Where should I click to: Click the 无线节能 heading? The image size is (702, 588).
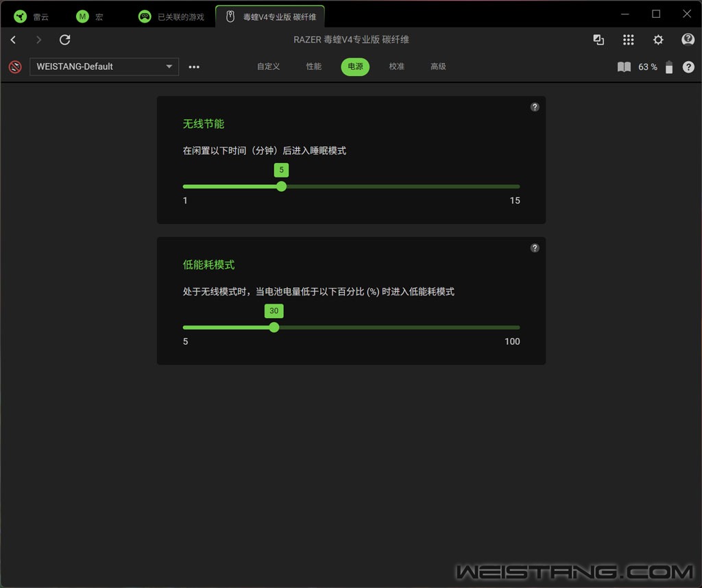coord(203,124)
